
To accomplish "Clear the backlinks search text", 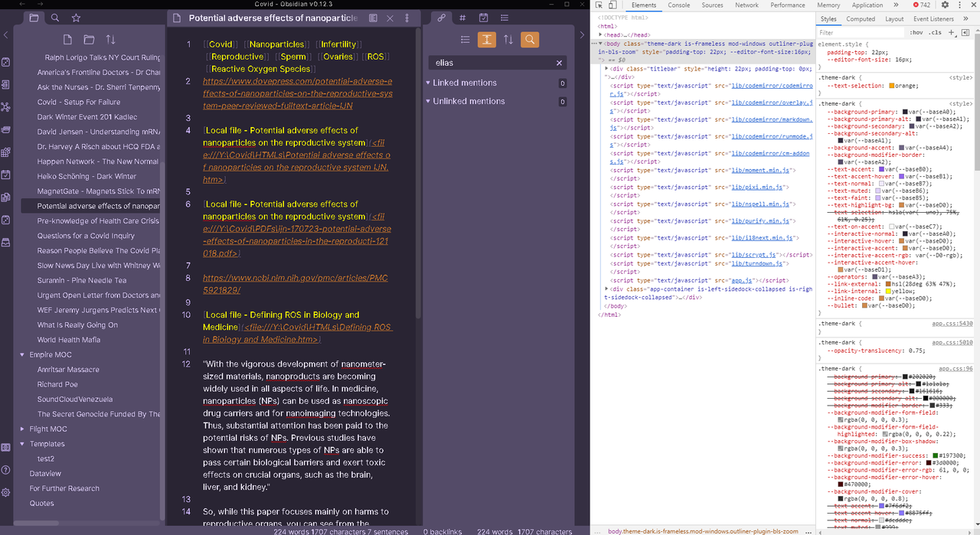I will pyautogui.click(x=559, y=63).
